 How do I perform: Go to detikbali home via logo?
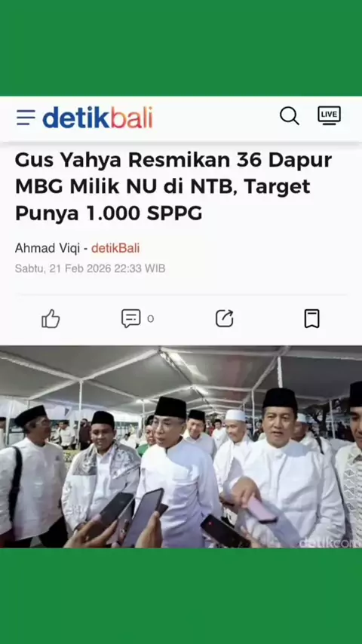pyautogui.click(x=97, y=118)
